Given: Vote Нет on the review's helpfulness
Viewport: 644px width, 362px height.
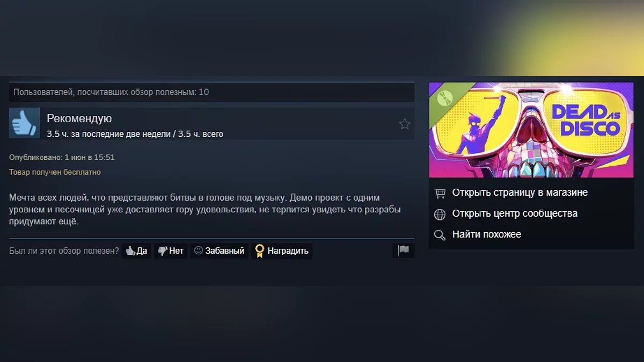Looking at the screenshot, I should point(171,250).
